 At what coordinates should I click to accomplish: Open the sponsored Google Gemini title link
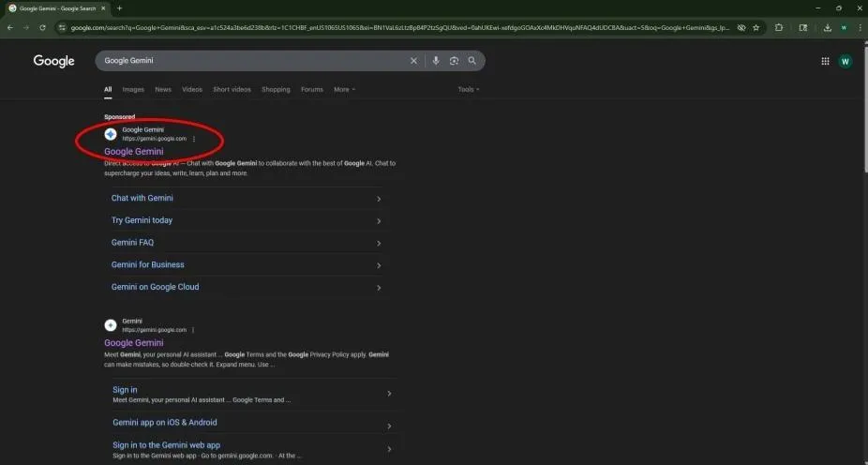pyautogui.click(x=134, y=151)
